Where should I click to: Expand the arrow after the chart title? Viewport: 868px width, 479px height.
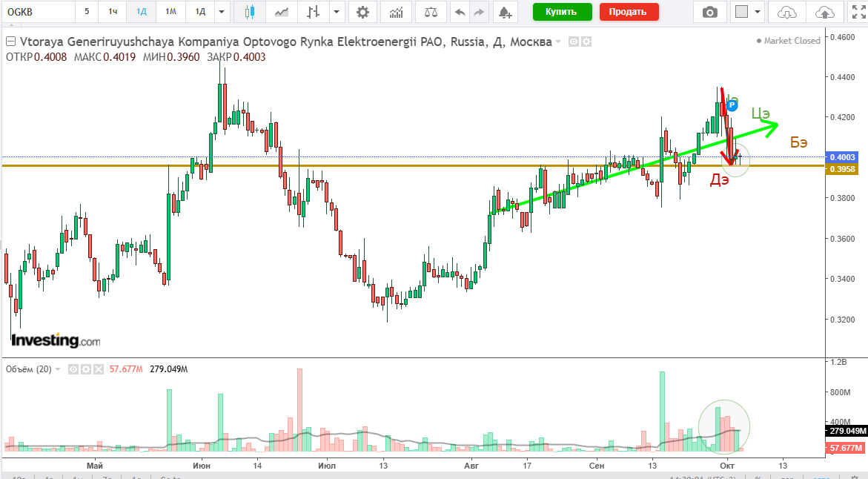click(559, 42)
